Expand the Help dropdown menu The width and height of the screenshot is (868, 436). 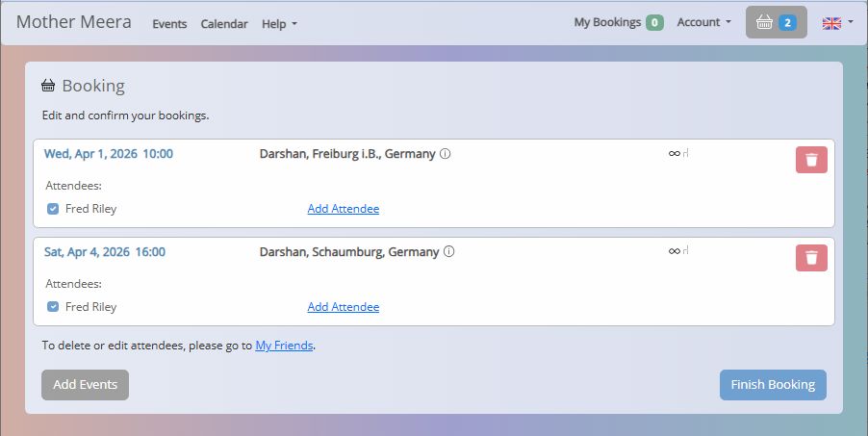click(279, 24)
